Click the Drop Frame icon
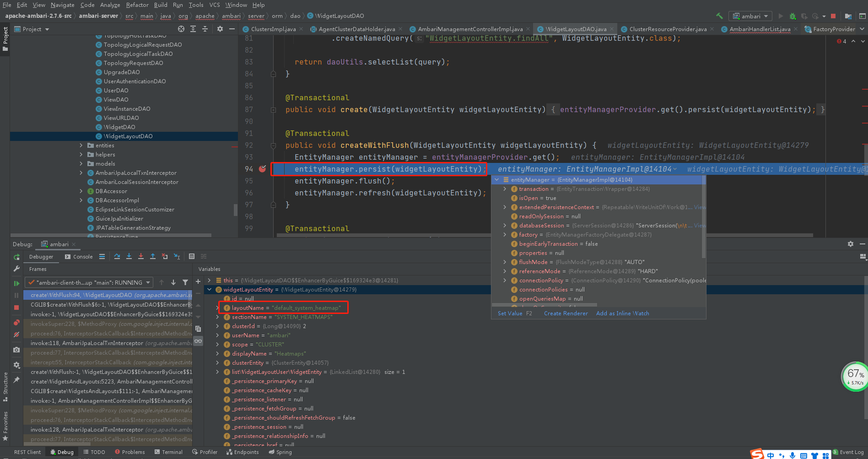Image resolution: width=868 pixels, height=459 pixels. [x=165, y=256]
